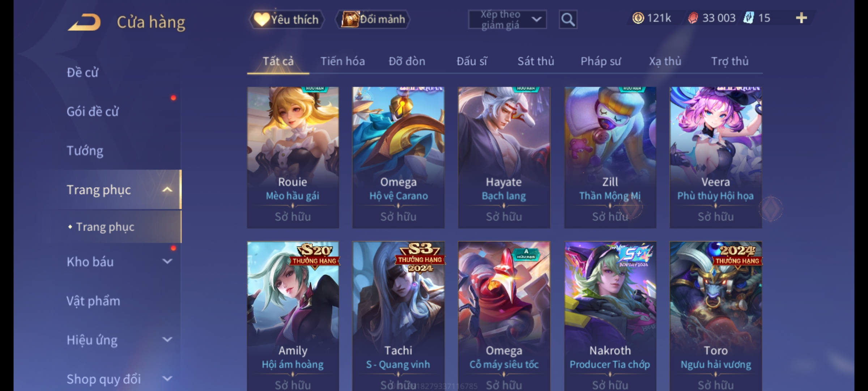Image resolution: width=868 pixels, height=391 pixels.
Task: Click the red ruby balance icon
Action: tap(693, 18)
